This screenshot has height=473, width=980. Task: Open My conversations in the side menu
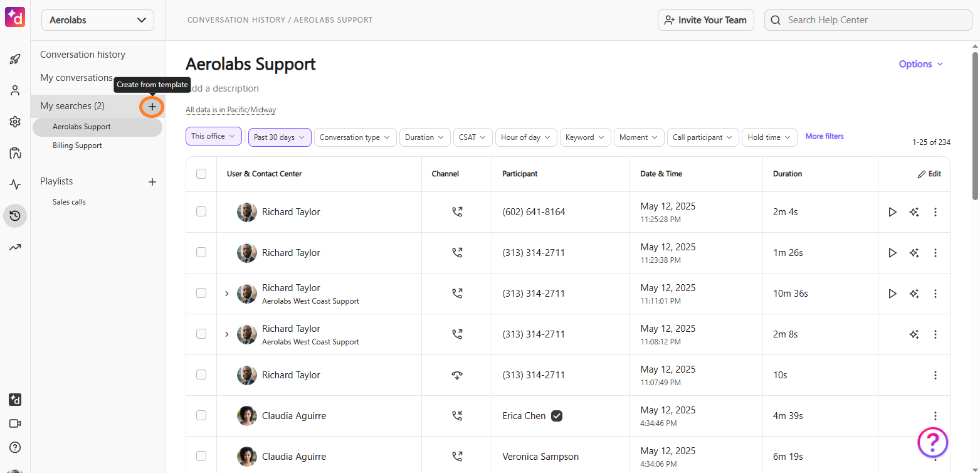point(76,78)
